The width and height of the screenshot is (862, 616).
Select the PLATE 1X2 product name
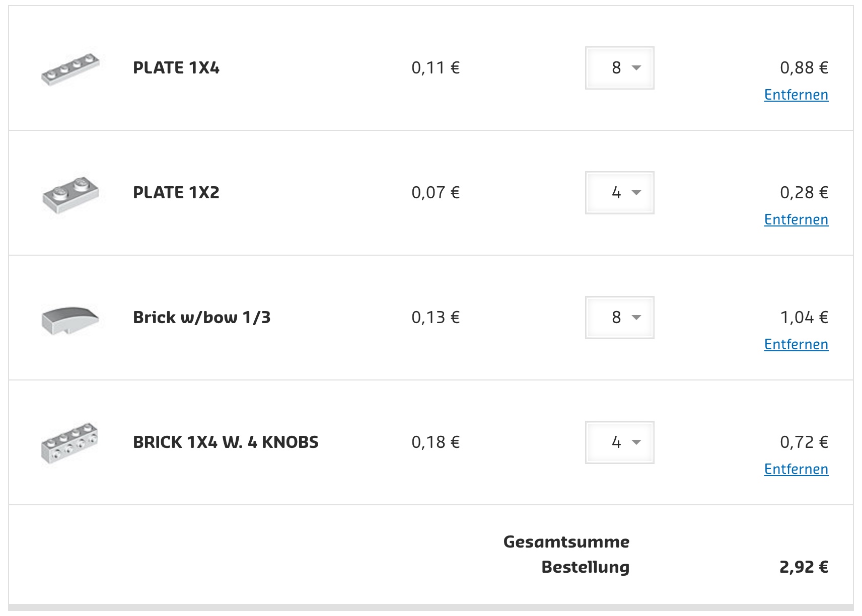176,193
